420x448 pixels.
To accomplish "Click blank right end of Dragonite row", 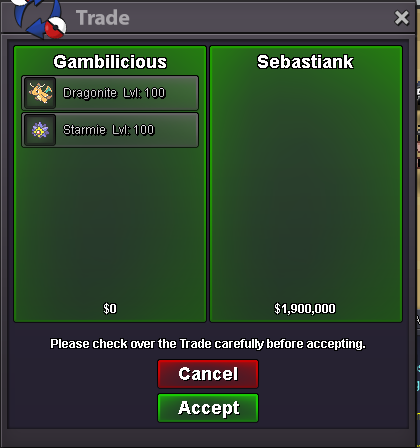I will [182, 93].
